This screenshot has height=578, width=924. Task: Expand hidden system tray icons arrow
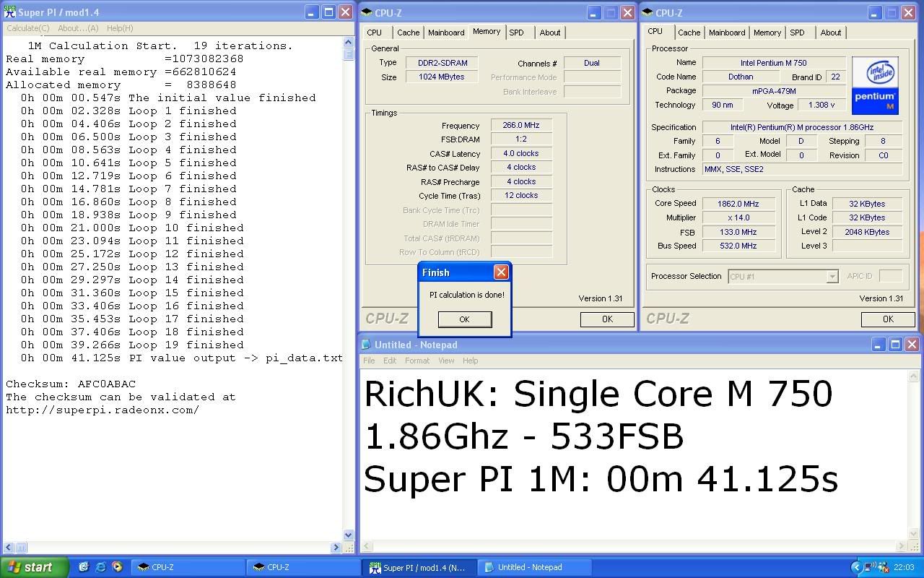tap(856, 567)
